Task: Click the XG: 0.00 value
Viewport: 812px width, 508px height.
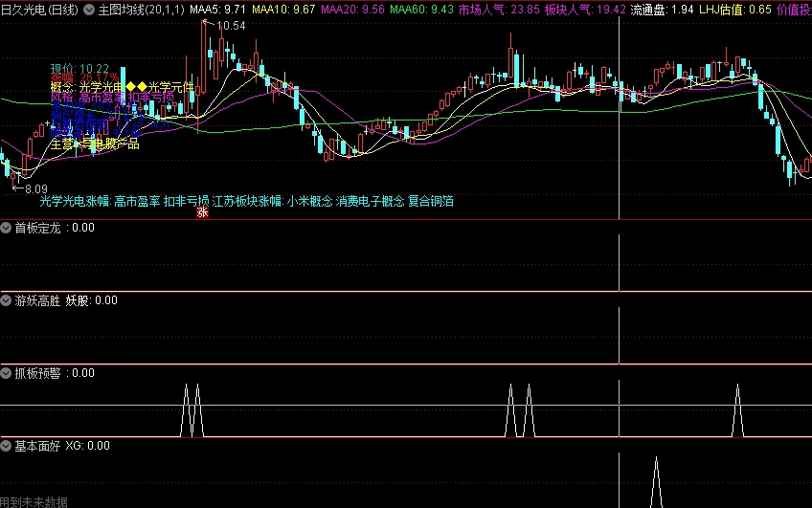Action: tap(87, 446)
